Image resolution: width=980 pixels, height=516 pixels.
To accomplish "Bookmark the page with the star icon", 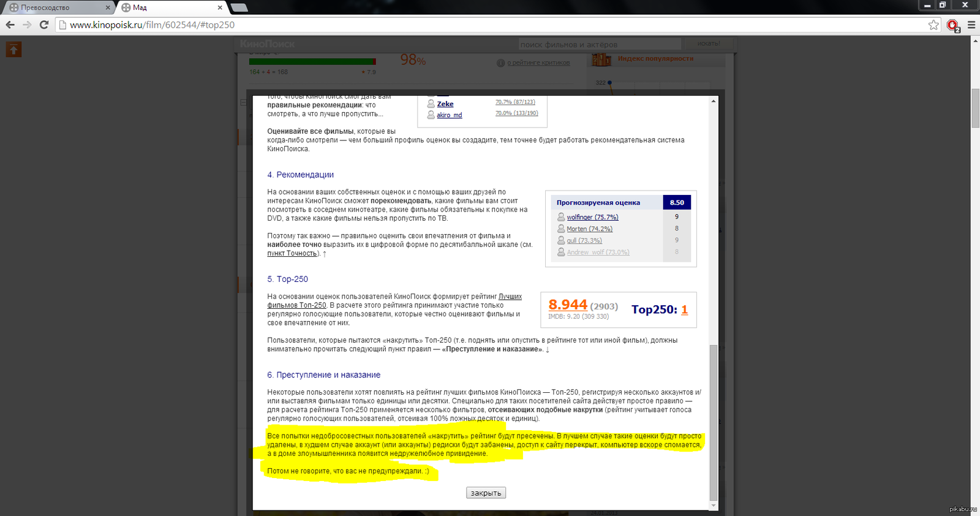I will coord(933,25).
